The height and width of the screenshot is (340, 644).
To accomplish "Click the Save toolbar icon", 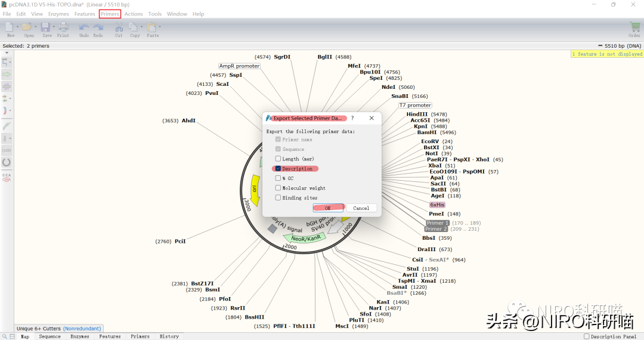I will [x=47, y=27].
